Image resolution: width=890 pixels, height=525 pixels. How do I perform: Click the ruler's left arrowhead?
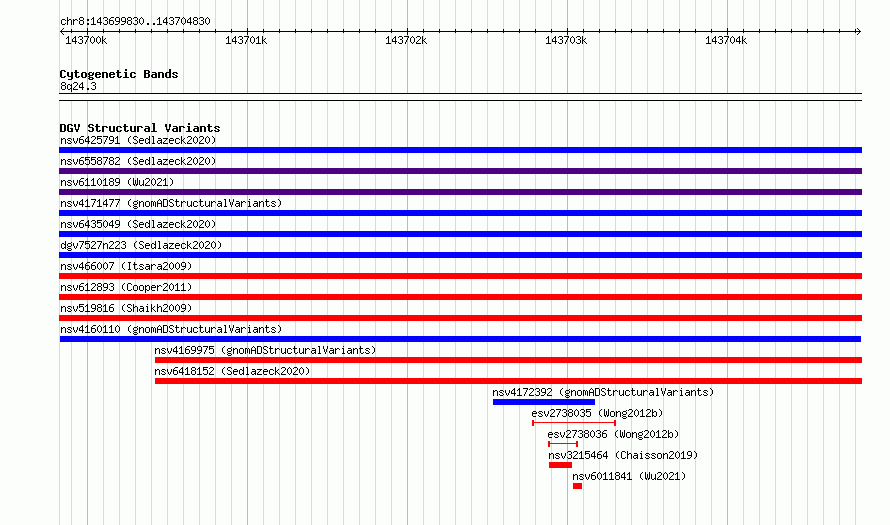[x=62, y=31]
